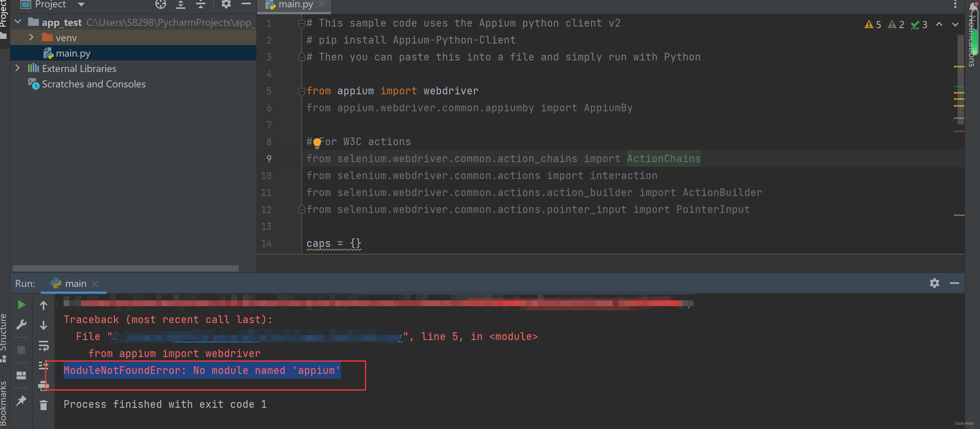Switch to the main.py editor tab
980x429 pixels.
point(295,5)
